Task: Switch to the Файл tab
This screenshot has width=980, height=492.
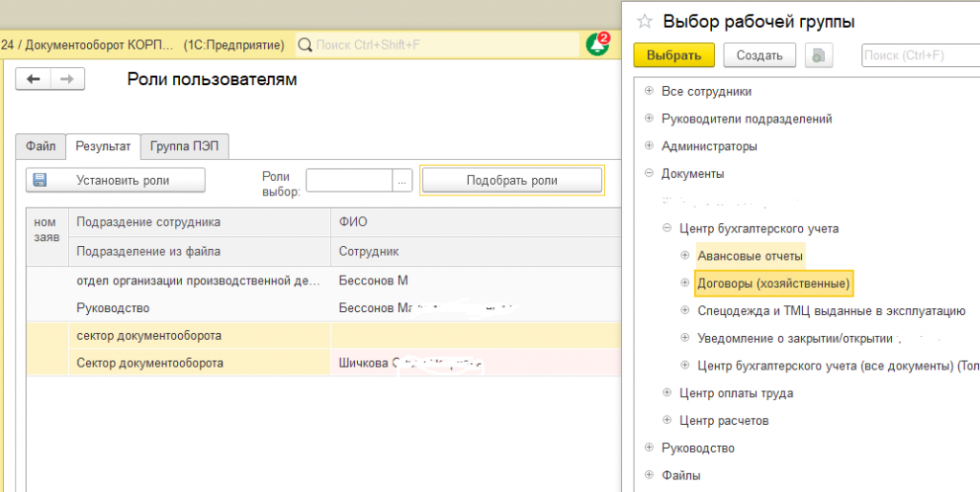Action: point(40,146)
